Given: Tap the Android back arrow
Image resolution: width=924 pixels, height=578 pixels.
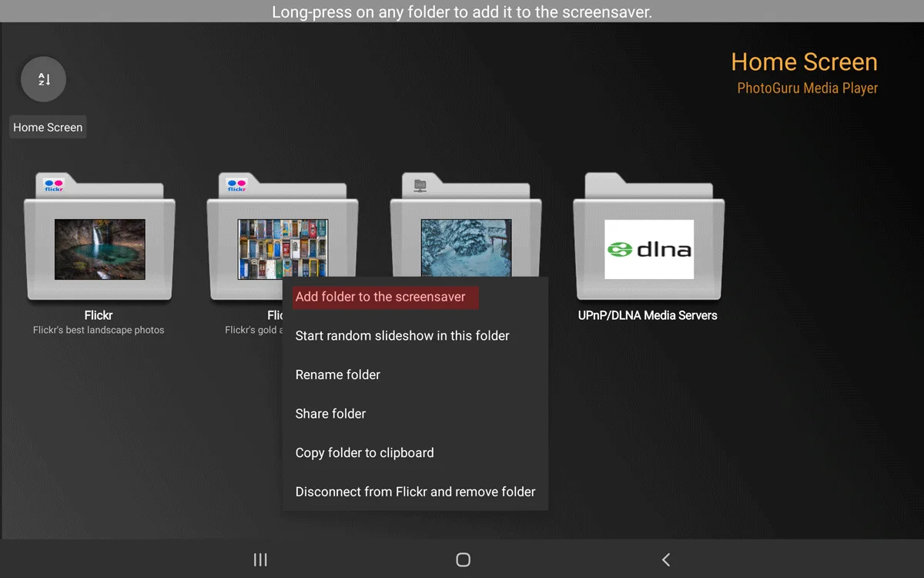Looking at the screenshot, I should click(666, 560).
